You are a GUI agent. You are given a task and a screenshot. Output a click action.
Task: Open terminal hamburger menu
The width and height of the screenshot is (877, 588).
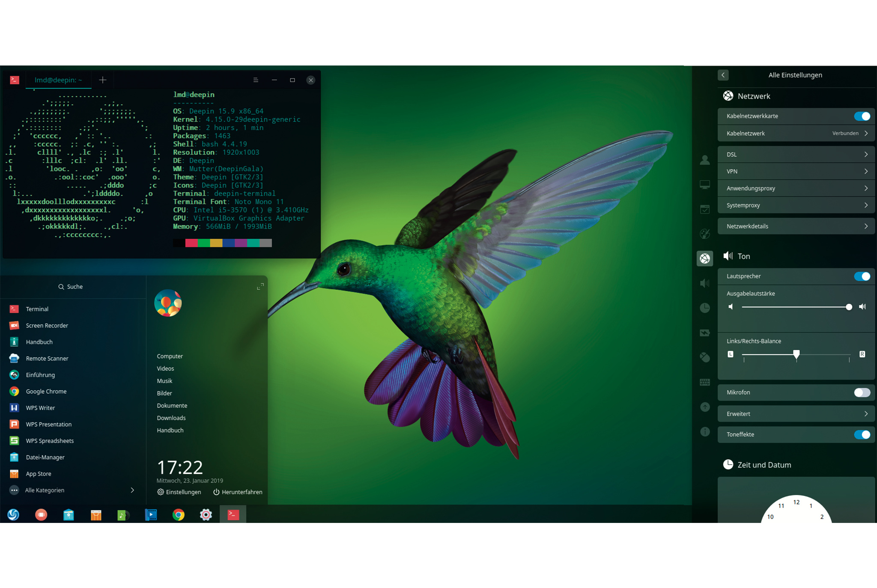point(256,80)
